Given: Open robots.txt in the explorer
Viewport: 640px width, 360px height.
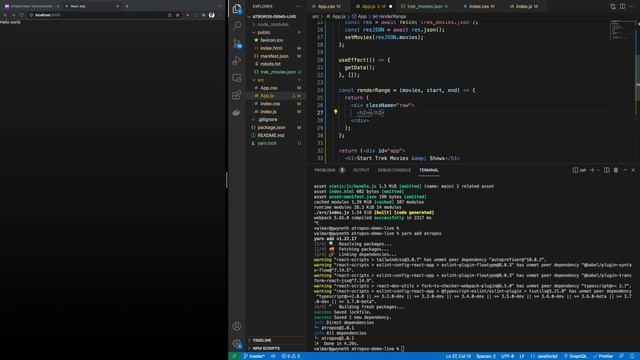Looking at the screenshot, I should click(x=270, y=64).
